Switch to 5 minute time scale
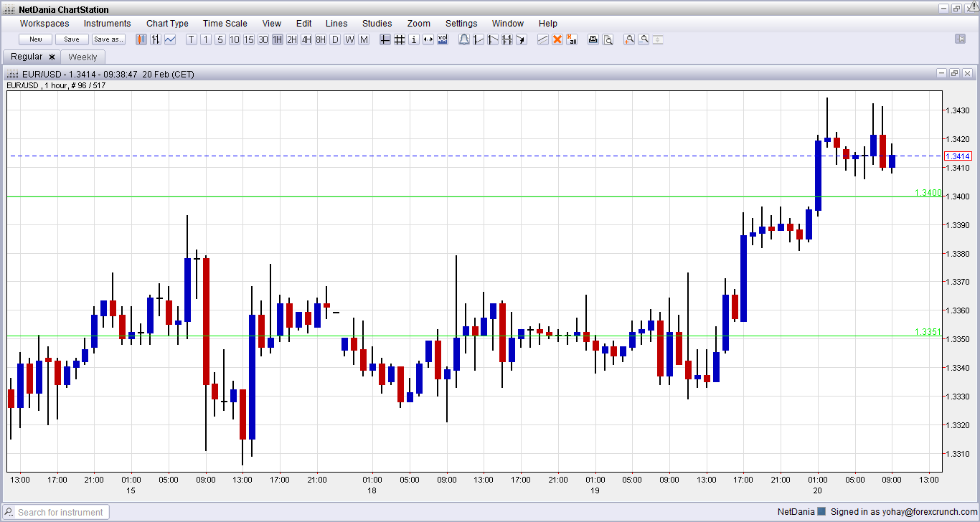 220,39
